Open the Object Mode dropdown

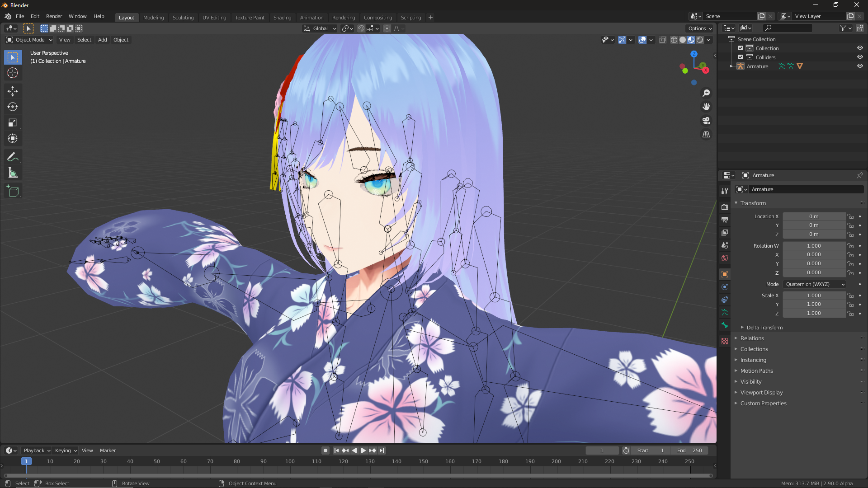pyautogui.click(x=29, y=40)
